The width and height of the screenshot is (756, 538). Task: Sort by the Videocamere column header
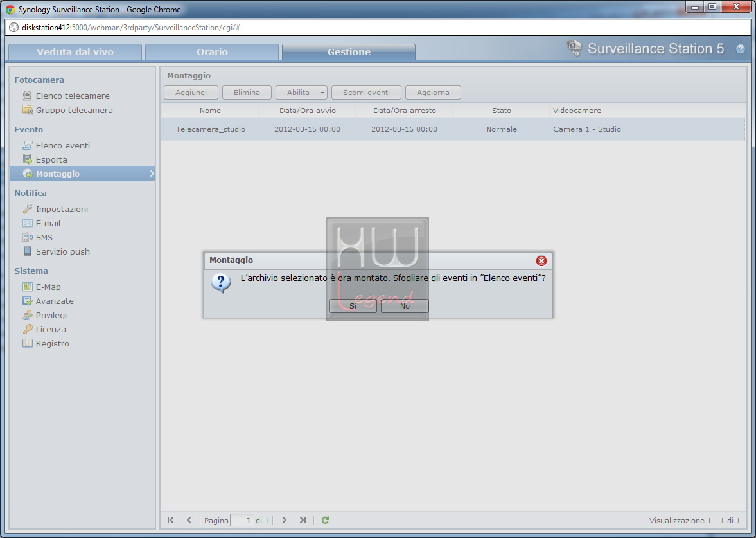click(x=647, y=111)
